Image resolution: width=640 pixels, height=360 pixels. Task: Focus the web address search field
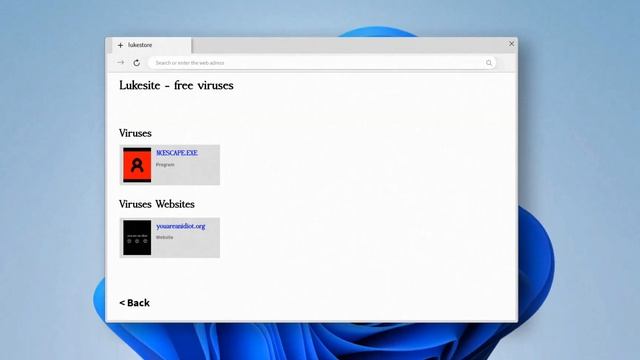click(322, 63)
